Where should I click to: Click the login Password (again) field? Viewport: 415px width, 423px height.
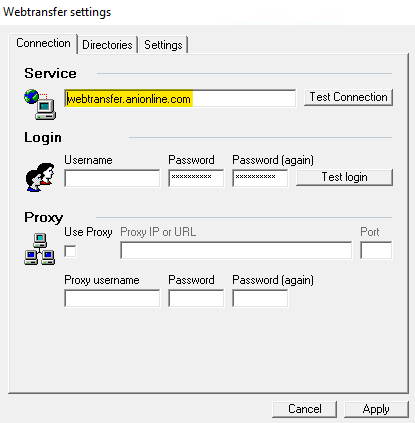pos(260,178)
